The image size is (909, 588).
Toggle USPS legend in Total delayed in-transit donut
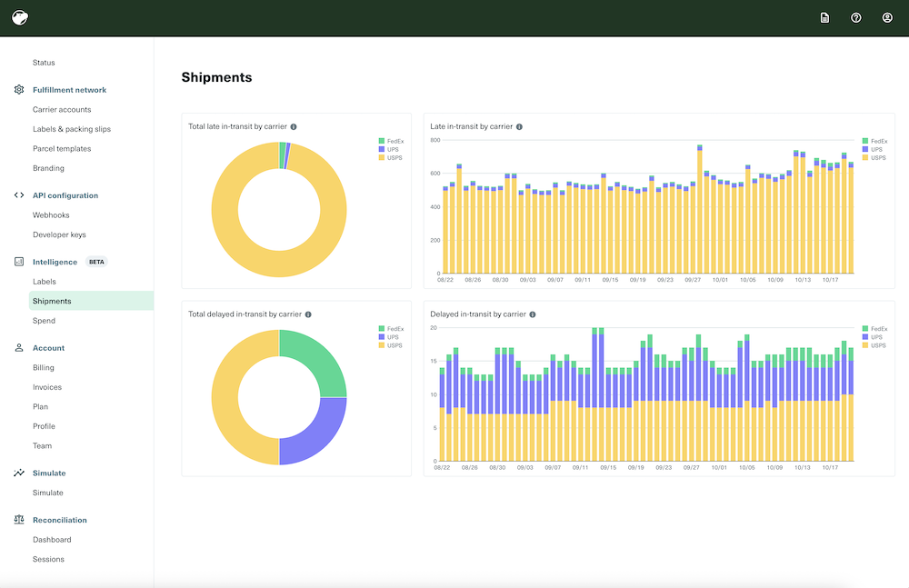(x=390, y=345)
